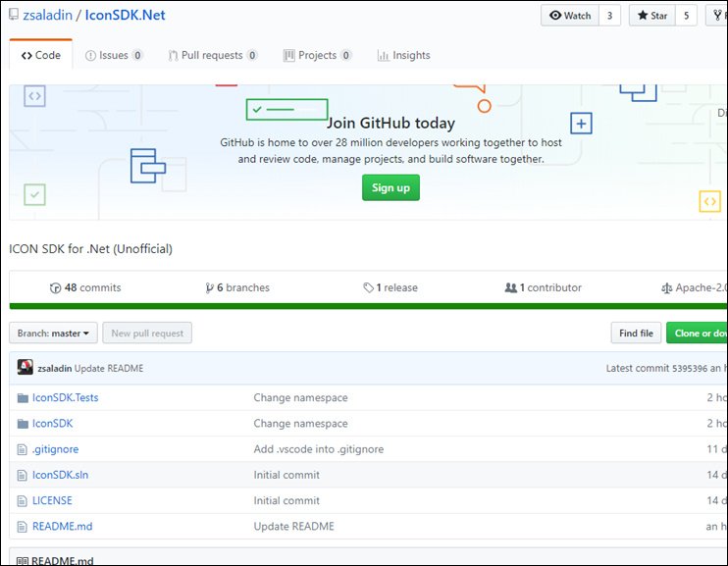
Task: Switch to the Pull requests tab
Action: [212, 55]
